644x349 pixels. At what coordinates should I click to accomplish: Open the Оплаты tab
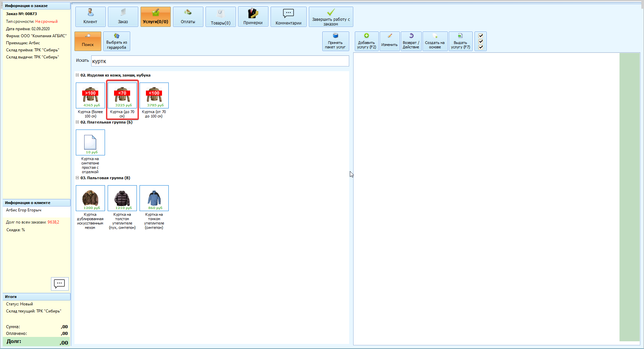pos(188,17)
